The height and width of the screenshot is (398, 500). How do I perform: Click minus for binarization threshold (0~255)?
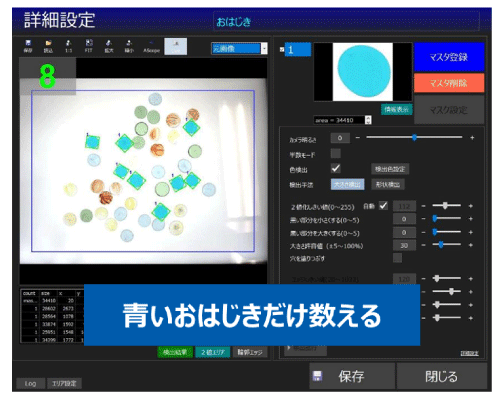[423, 206]
